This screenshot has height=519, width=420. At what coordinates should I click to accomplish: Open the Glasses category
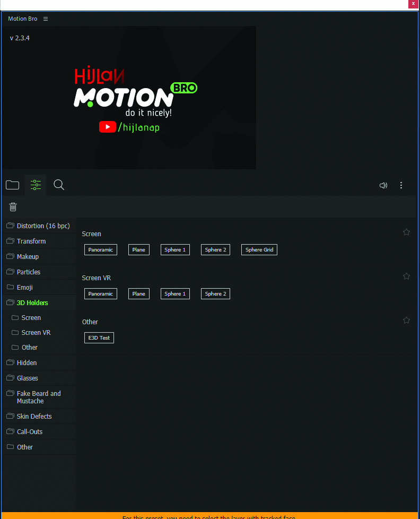coord(39,378)
